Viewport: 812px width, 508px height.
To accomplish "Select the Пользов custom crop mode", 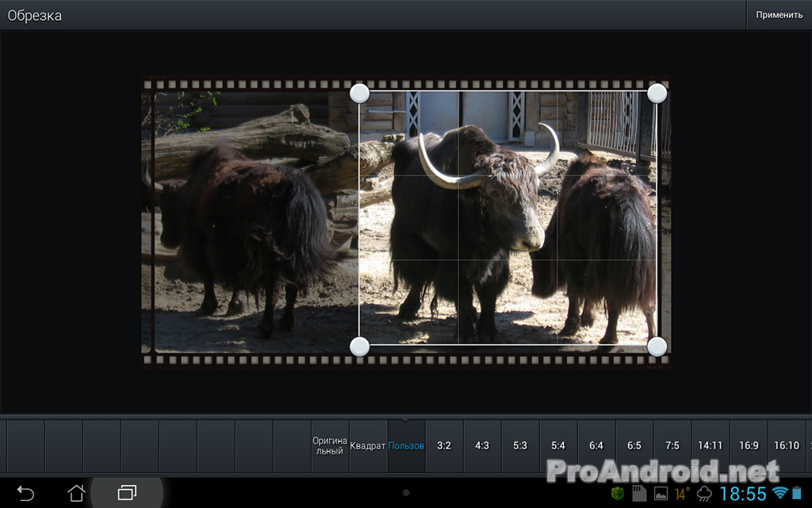I will point(406,446).
